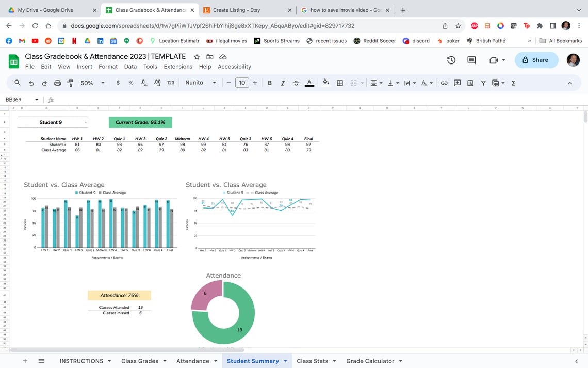588x368 pixels.
Task: Switch to the Class Stats sheet tab
Action: pos(313,361)
